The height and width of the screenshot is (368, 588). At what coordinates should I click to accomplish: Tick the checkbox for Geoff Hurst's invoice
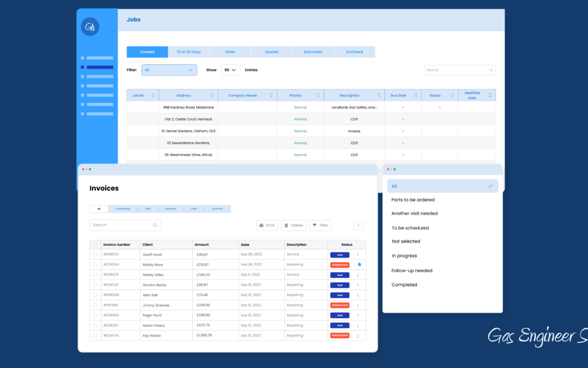point(95,255)
